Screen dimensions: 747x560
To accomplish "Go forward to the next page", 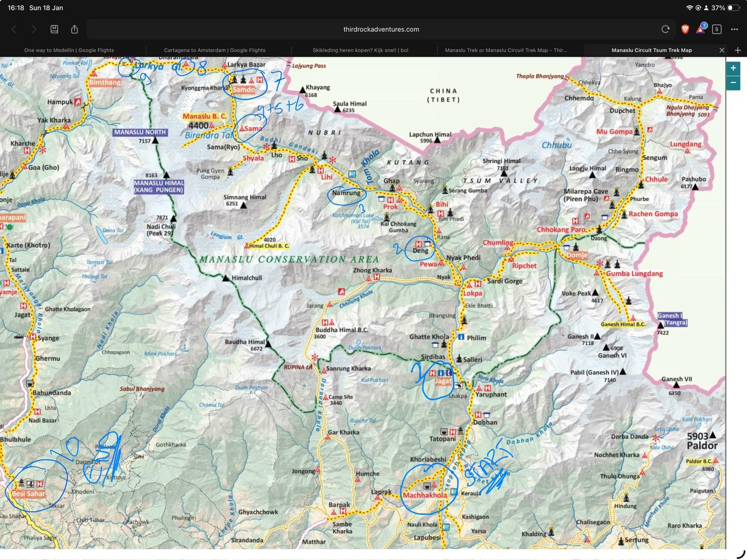I will (x=34, y=29).
